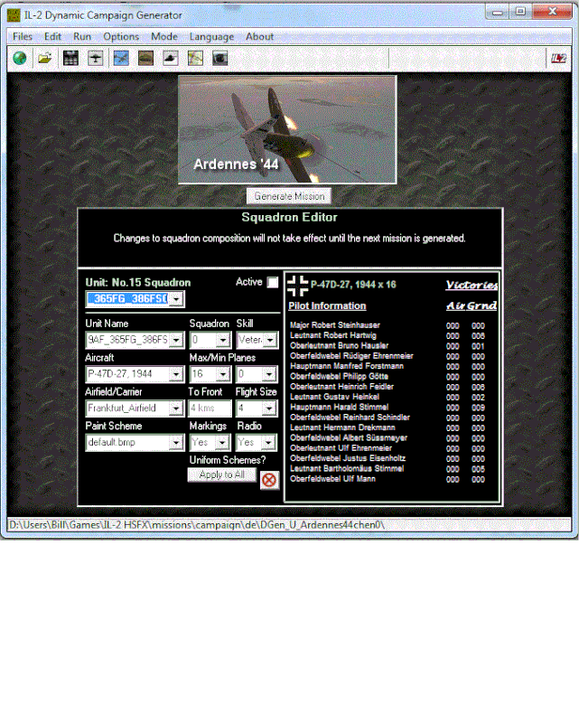
Task: Click the German cross insignia icon
Action: click(297, 286)
